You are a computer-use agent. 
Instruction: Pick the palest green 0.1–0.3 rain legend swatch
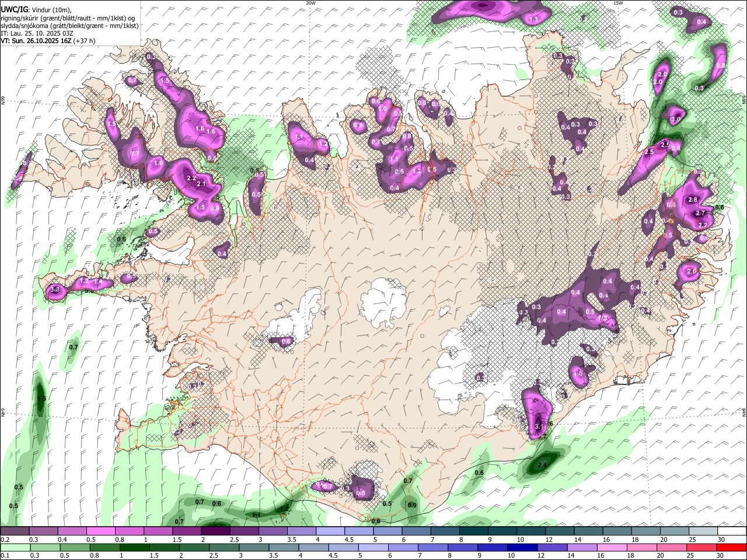click(15, 547)
